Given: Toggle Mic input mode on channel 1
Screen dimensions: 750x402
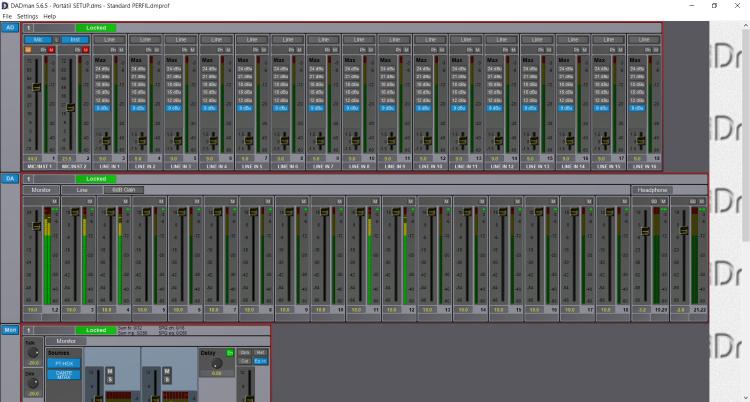Looking at the screenshot, I should pyautogui.click(x=38, y=39).
